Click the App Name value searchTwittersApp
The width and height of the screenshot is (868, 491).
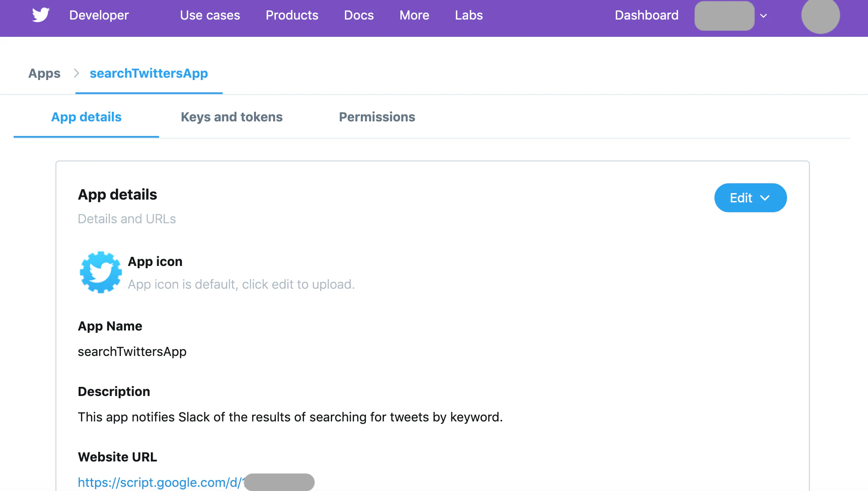[x=132, y=351]
